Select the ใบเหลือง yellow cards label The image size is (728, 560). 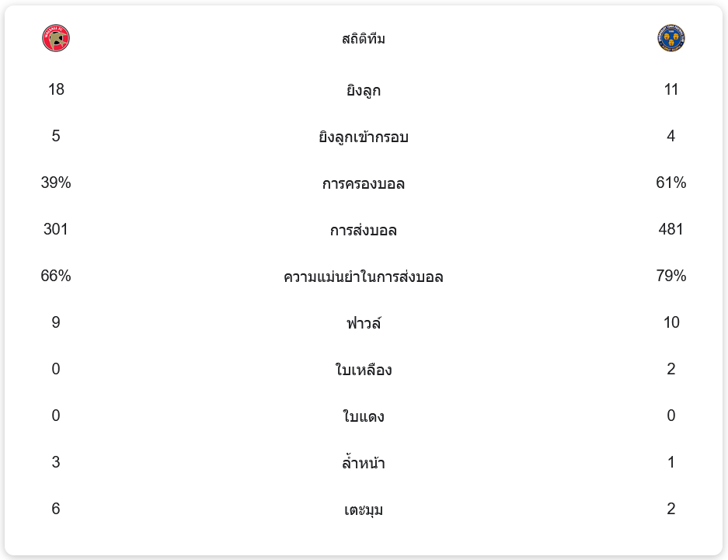364,370
